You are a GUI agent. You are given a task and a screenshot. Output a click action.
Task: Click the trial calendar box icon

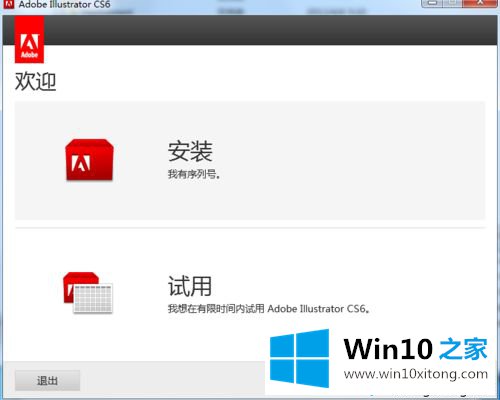88,293
